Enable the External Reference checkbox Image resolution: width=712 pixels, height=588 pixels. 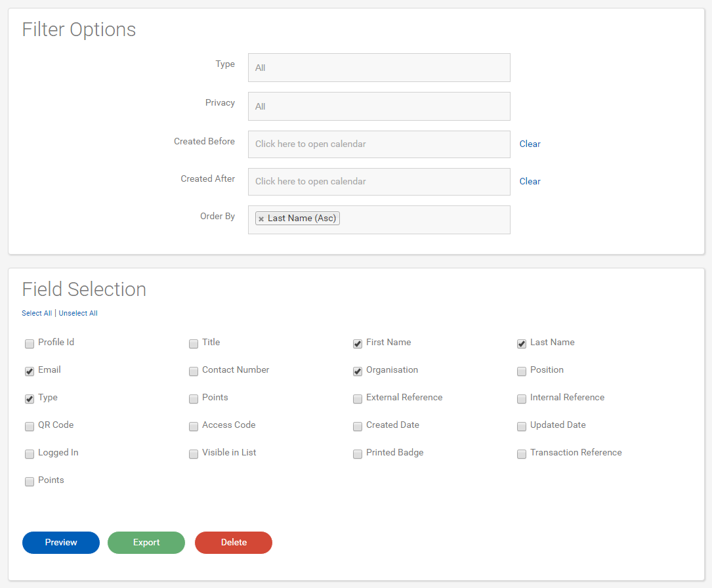click(358, 398)
